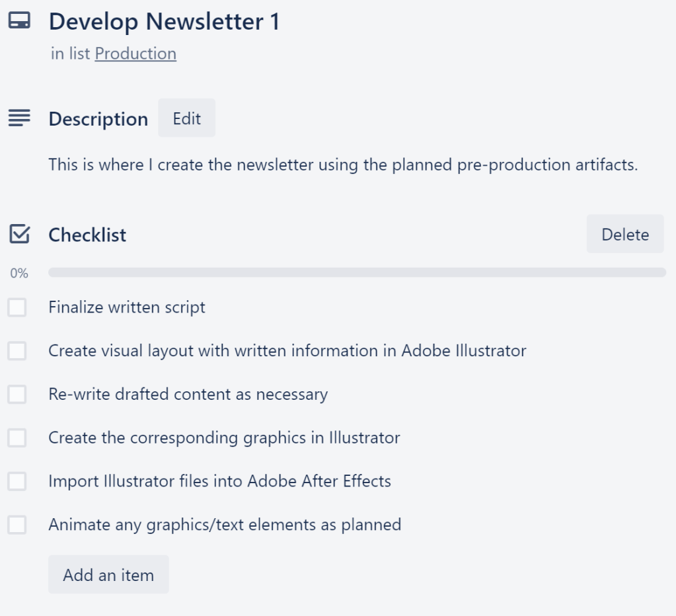Delete the checklist
676x616 pixels.
pyautogui.click(x=624, y=234)
